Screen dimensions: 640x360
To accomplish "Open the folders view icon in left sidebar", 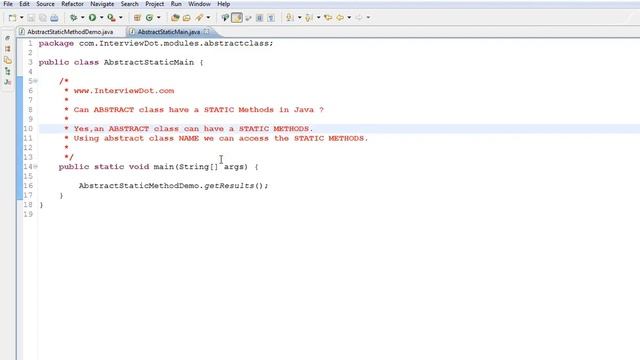I will click(x=7, y=60).
